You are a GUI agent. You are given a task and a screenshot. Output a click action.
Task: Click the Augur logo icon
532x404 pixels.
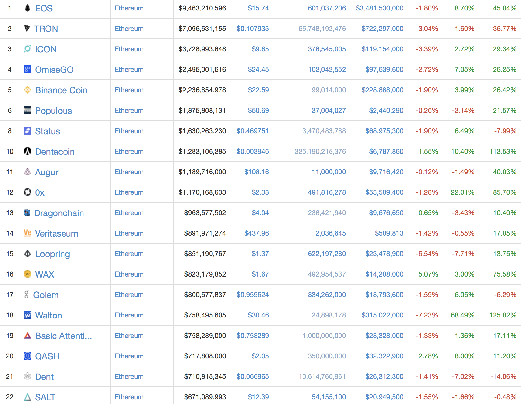click(x=28, y=172)
